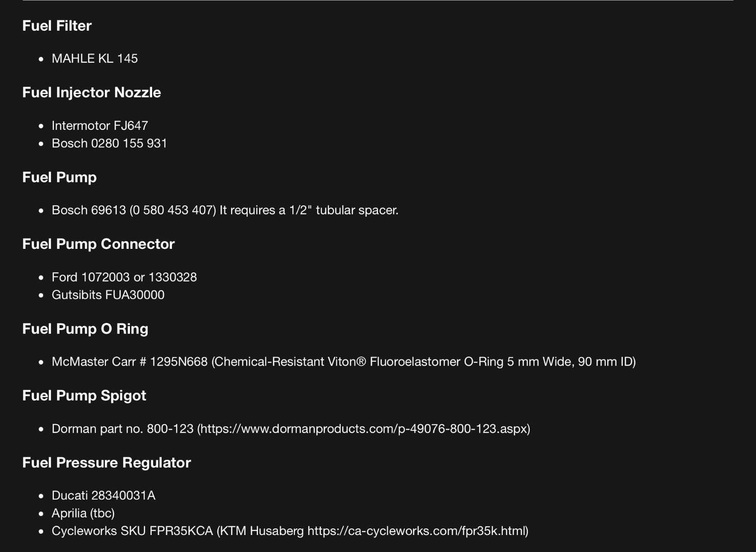Image resolution: width=756 pixels, height=552 pixels.
Task: Click the standalone Fuel Pump heading
Action: pos(59,178)
